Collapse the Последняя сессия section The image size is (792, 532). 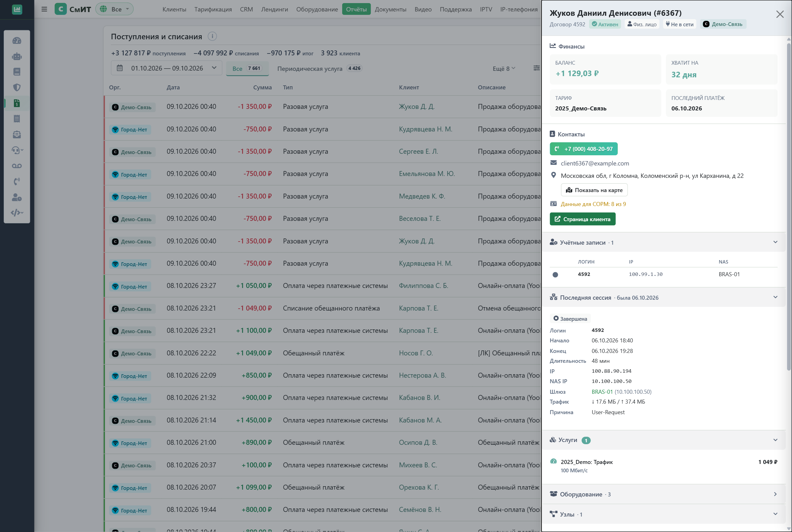pyautogui.click(x=663, y=297)
